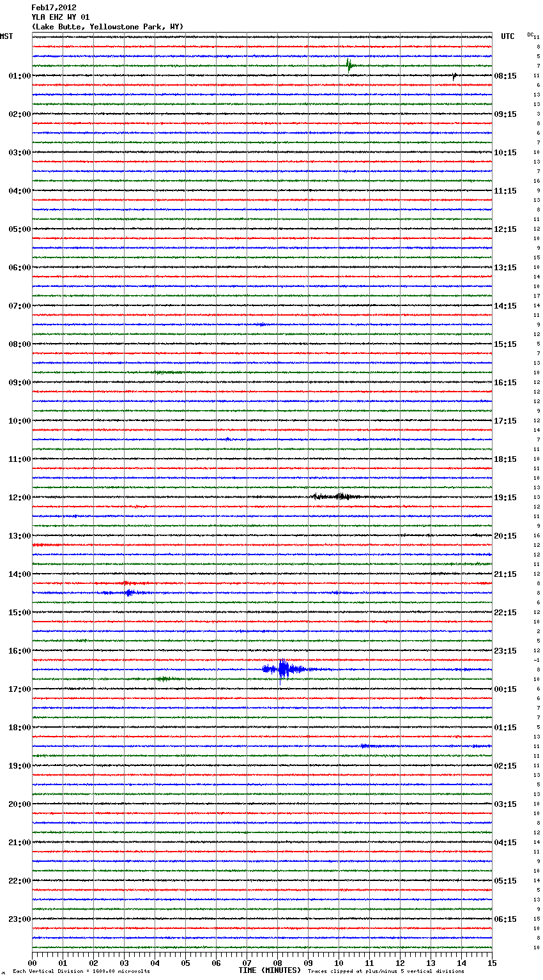
Task: Select minute 15 tick label on bottom axis
Action: coord(492,963)
